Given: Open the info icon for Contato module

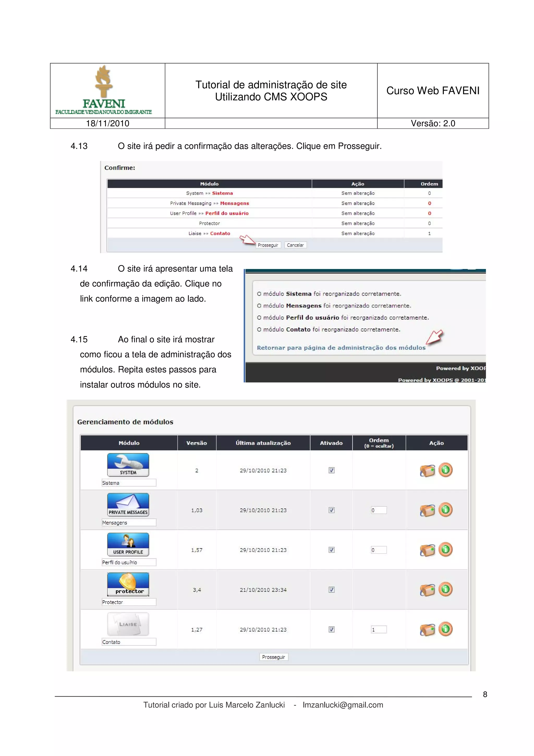Looking at the screenshot, I should coord(446,629).
